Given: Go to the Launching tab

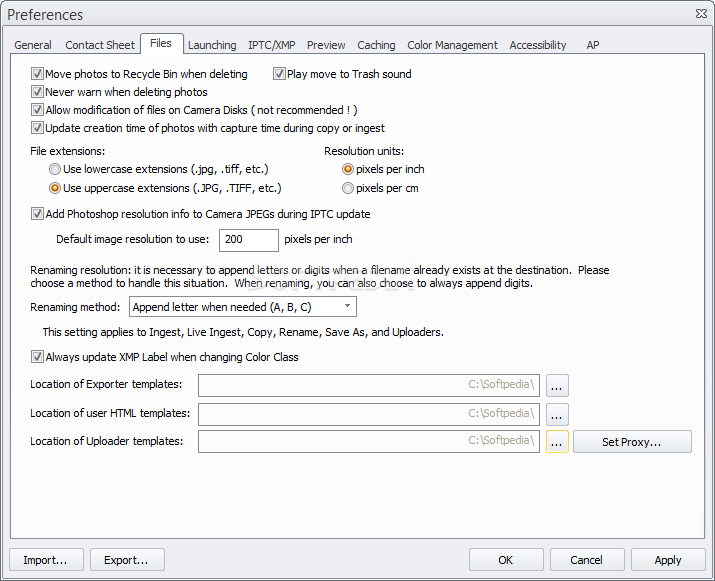Looking at the screenshot, I should click(x=212, y=45).
